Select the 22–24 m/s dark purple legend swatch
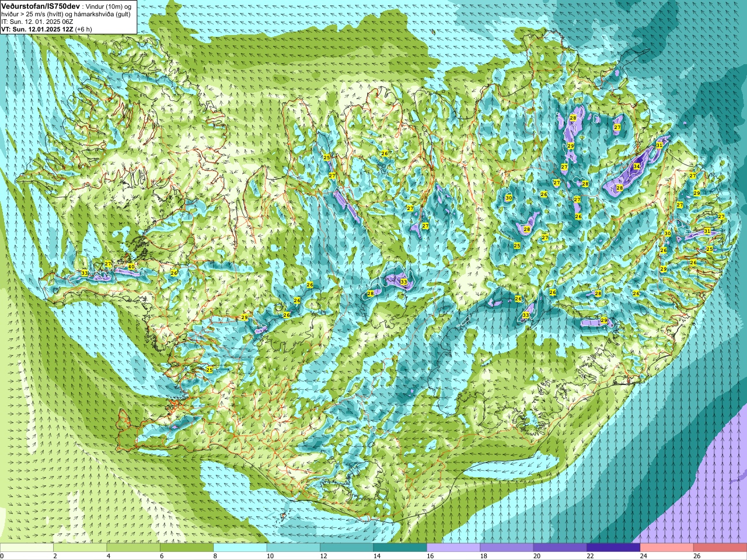This screenshot has width=747, height=560. (614, 548)
